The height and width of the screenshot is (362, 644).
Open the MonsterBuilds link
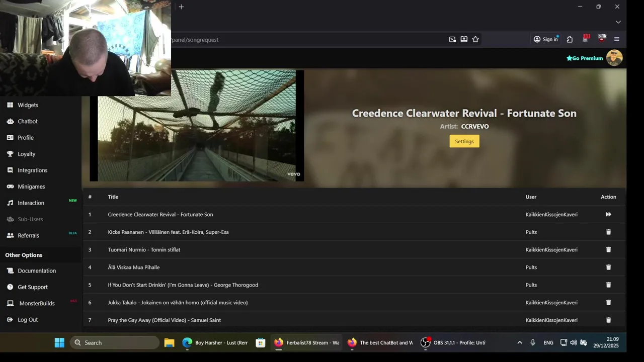point(37,303)
